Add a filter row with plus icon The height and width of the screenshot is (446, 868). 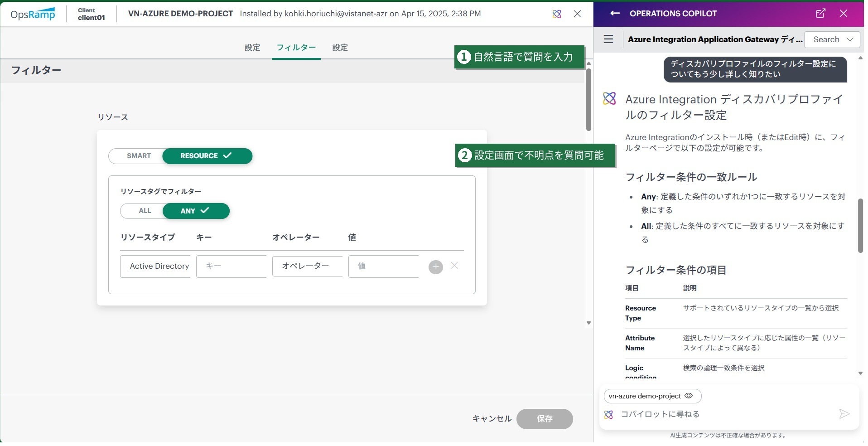pyautogui.click(x=436, y=267)
